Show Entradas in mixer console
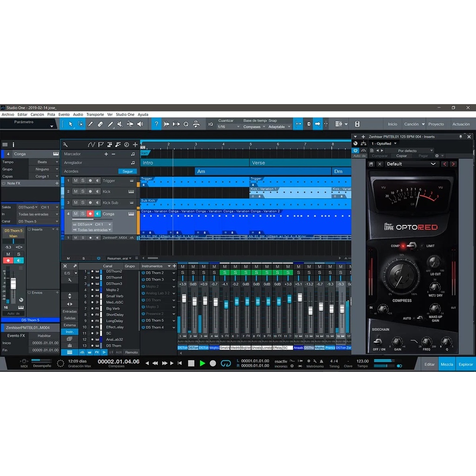 [70, 311]
